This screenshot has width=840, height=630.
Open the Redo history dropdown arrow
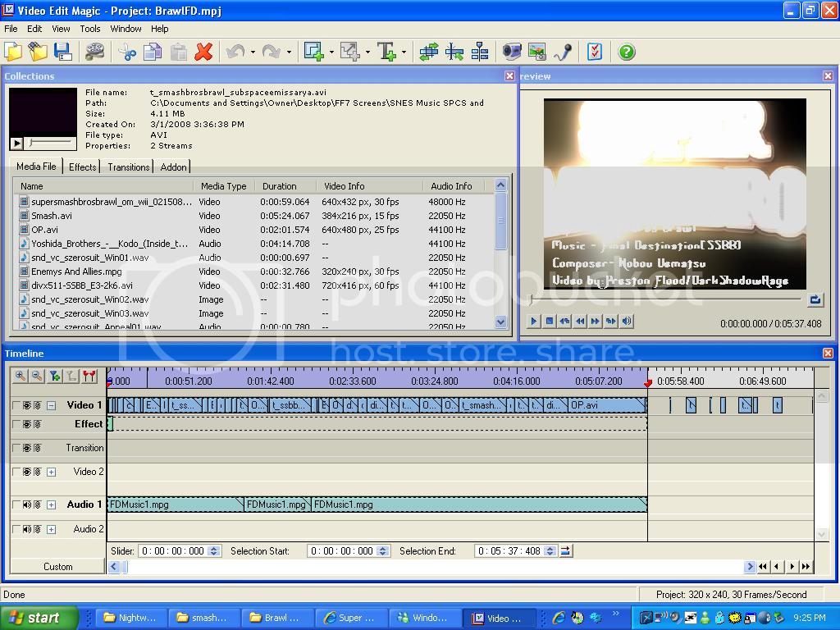(289, 52)
